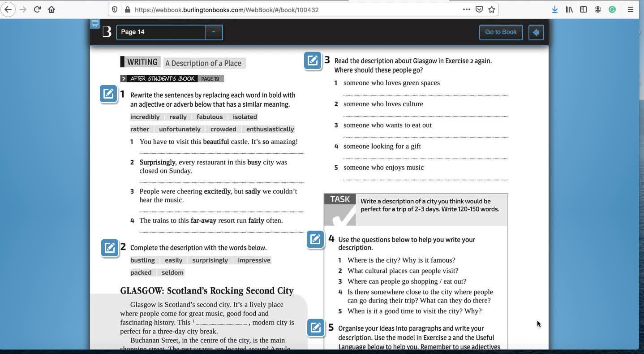The height and width of the screenshot is (354, 644).
Task: Click the word 'seldom' in exercise 2
Action: pos(172,272)
